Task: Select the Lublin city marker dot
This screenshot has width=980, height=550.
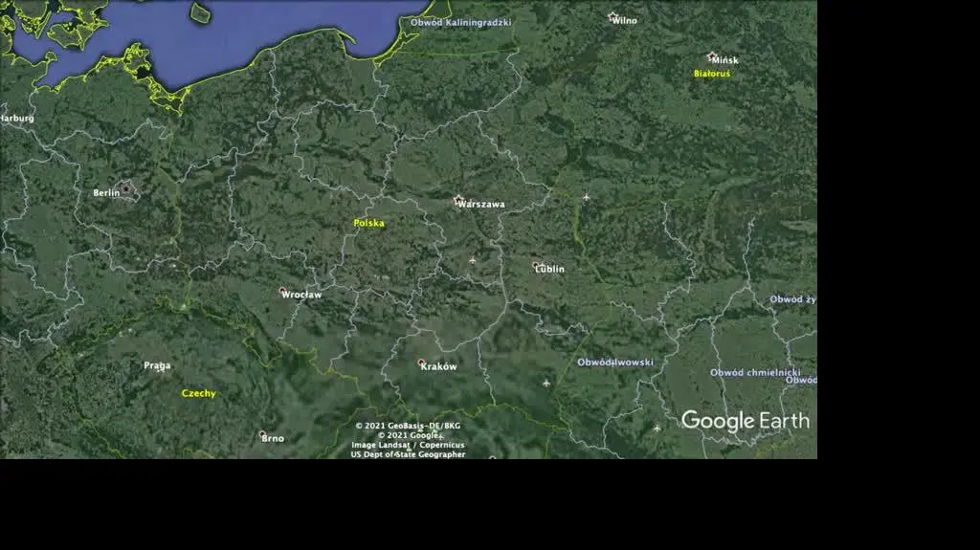Action: tap(536, 265)
